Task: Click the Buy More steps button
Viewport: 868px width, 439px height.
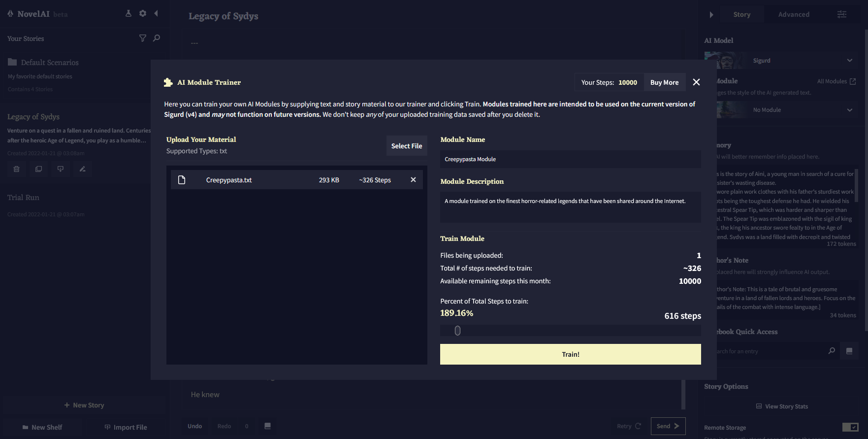Action: pyautogui.click(x=664, y=82)
